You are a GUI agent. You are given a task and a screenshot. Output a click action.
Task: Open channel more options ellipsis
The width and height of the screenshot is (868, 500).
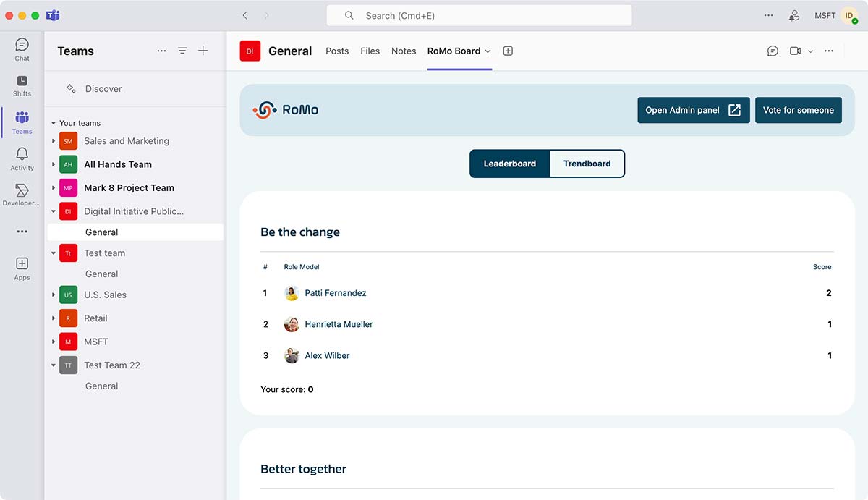coord(829,51)
